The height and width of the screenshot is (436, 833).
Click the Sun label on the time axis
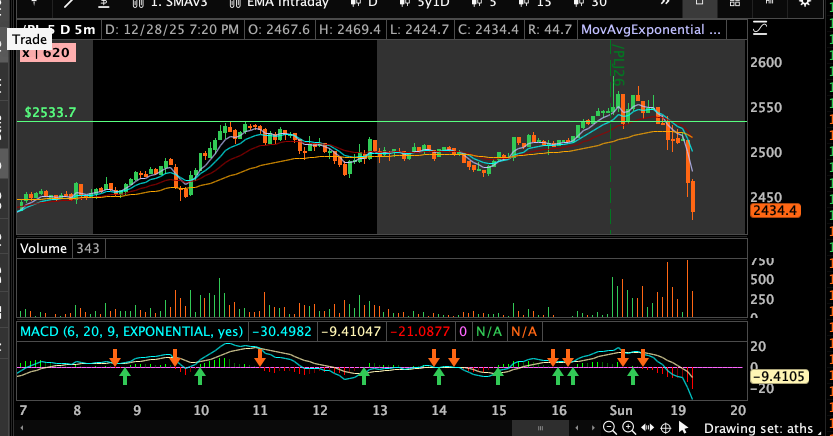621,411
